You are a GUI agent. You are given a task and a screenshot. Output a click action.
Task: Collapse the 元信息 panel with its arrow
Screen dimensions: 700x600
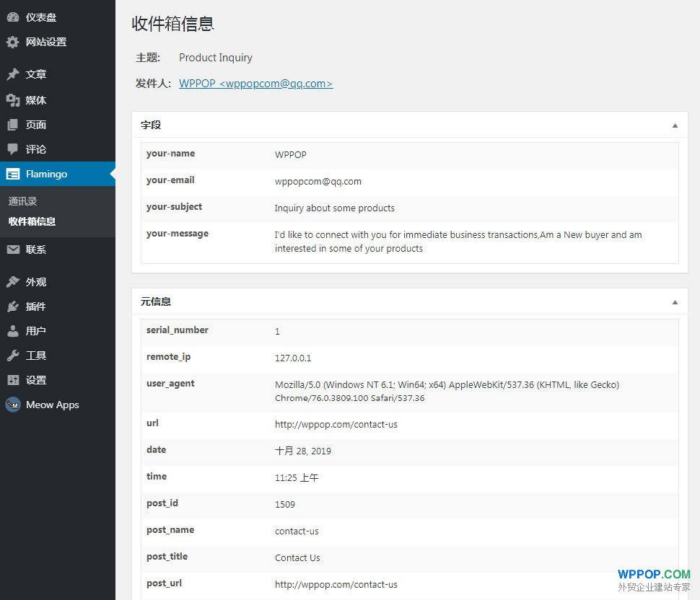[675, 302]
